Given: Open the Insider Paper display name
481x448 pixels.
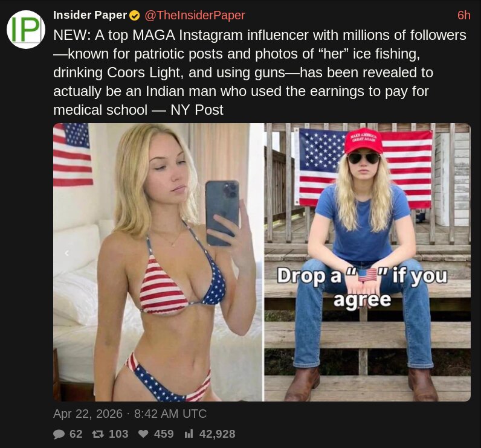Looking at the screenshot, I should point(90,15).
